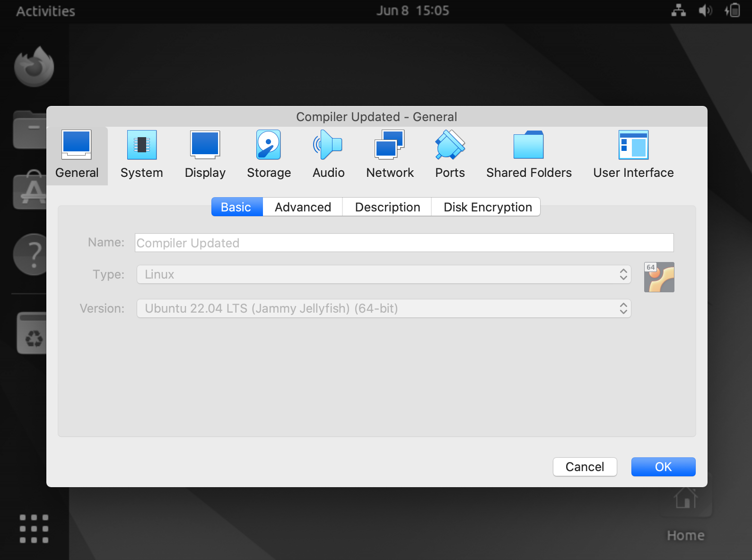Image resolution: width=752 pixels, height=560 pixels.
Task: Click the volume icon in top bar
Action: tap(705, 10)
